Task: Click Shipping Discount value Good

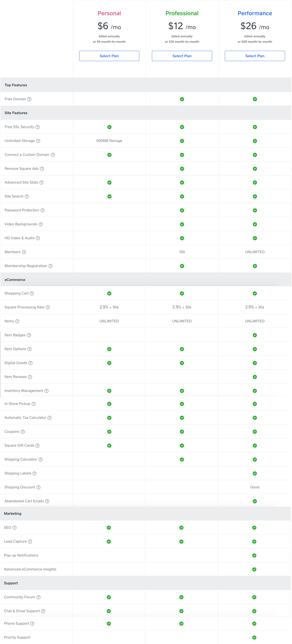Action: 255,487
